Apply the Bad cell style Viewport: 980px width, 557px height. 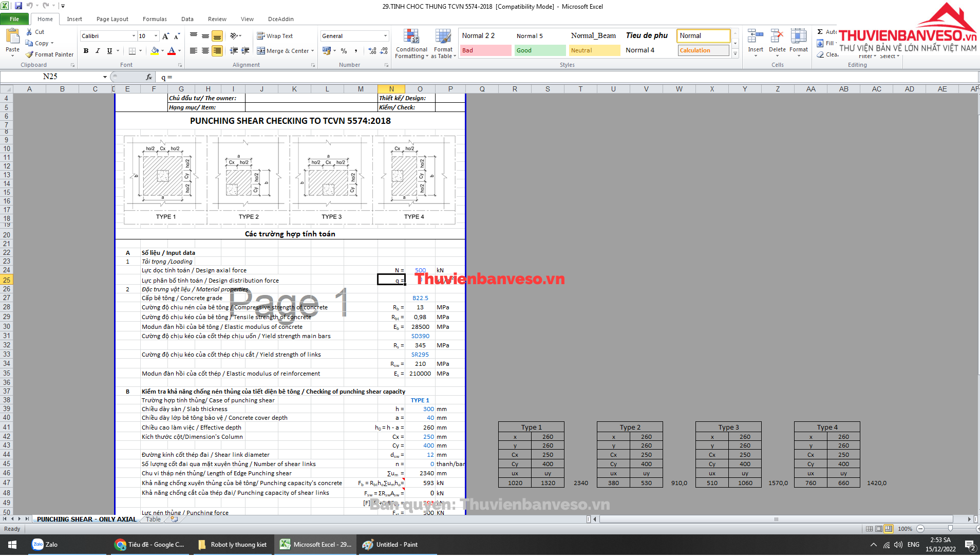click(485, 50)
